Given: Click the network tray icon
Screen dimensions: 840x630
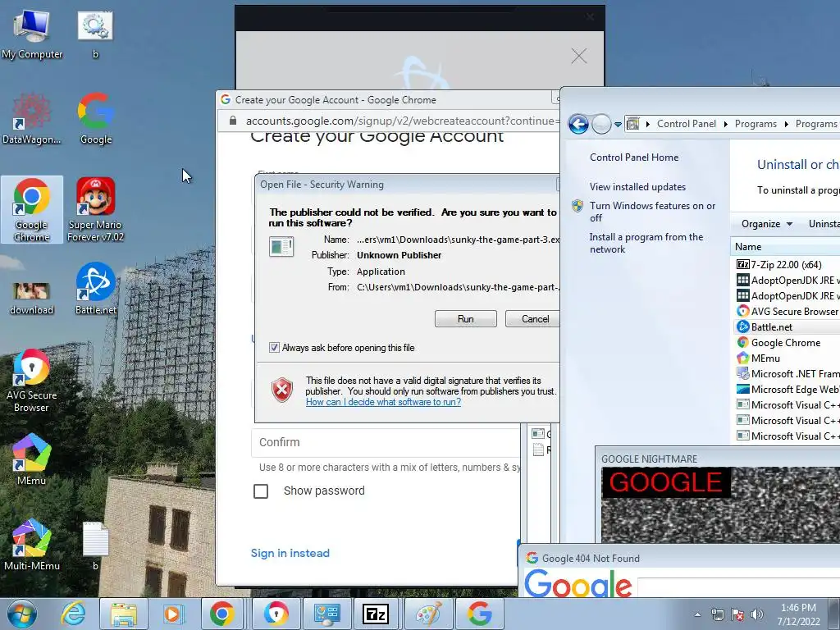Looking at the screenshot, I should pos(717,614).
